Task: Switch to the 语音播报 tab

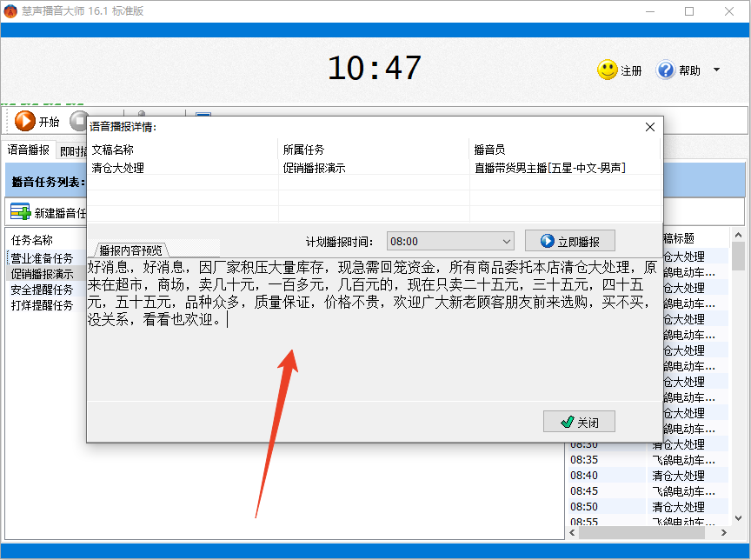Action: tap(26, 149)
